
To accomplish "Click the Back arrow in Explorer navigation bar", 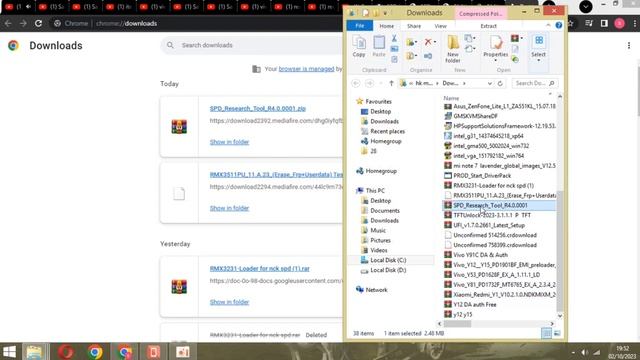I will click(x=356, y=83).
